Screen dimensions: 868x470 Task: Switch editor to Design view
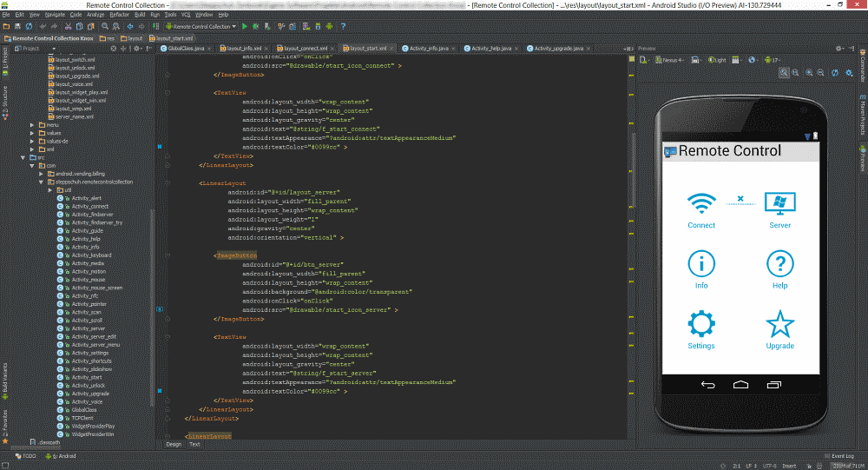tap(174, 444)
